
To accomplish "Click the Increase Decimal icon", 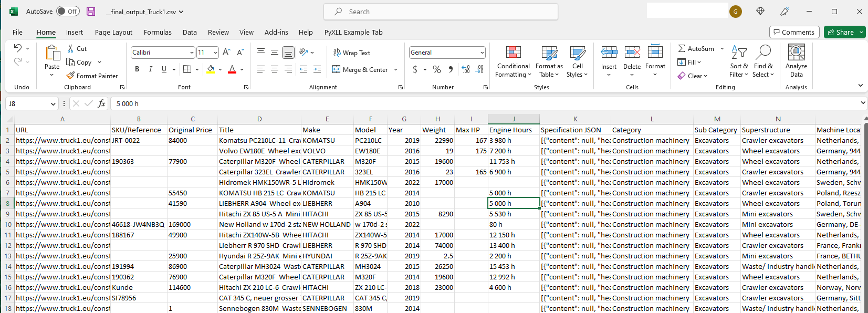I will [465, 69].
